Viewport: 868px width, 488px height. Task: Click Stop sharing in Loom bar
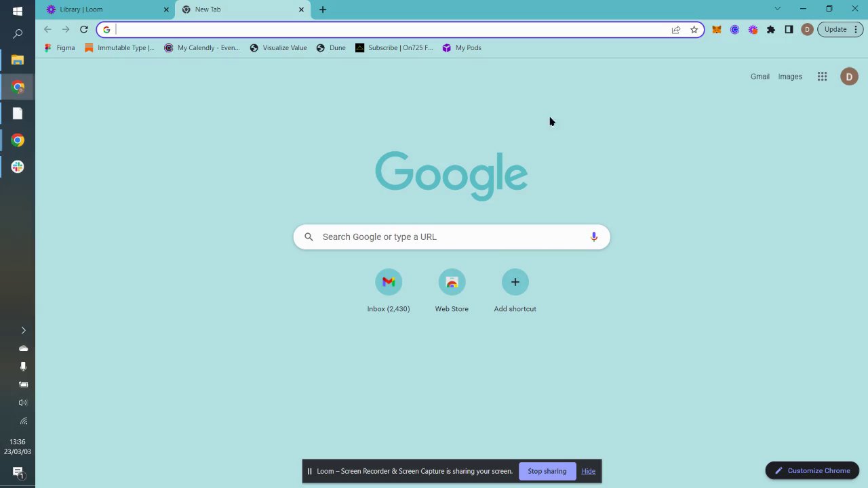tap(547, 471)
